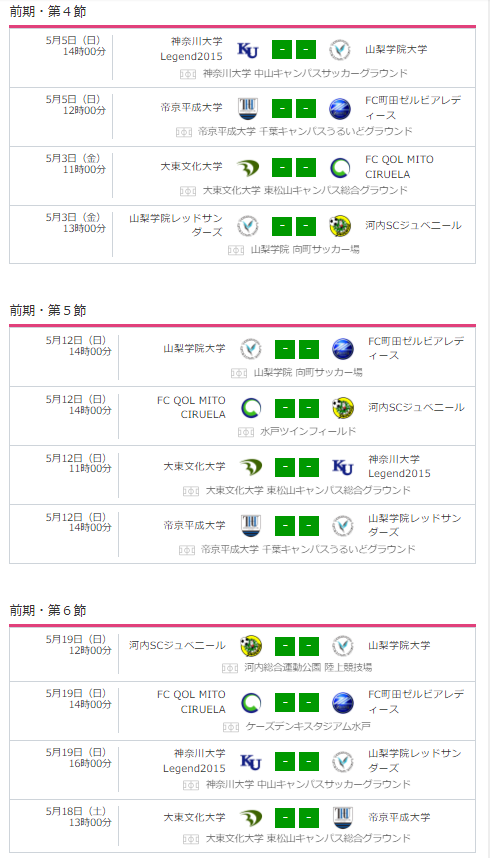Click the stadium icon beside 水戸ツインフィールド

[246, 432]
